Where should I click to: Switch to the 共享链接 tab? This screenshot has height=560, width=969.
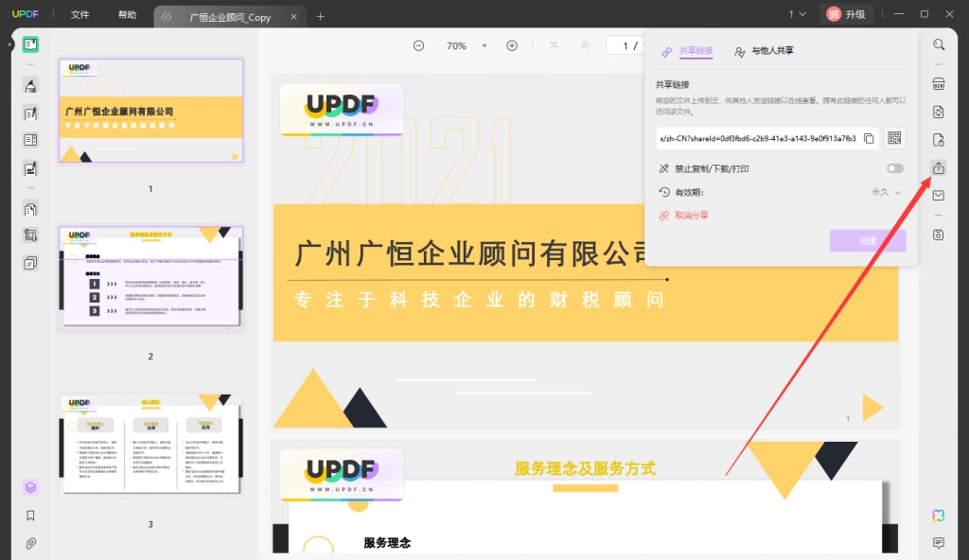687,51
